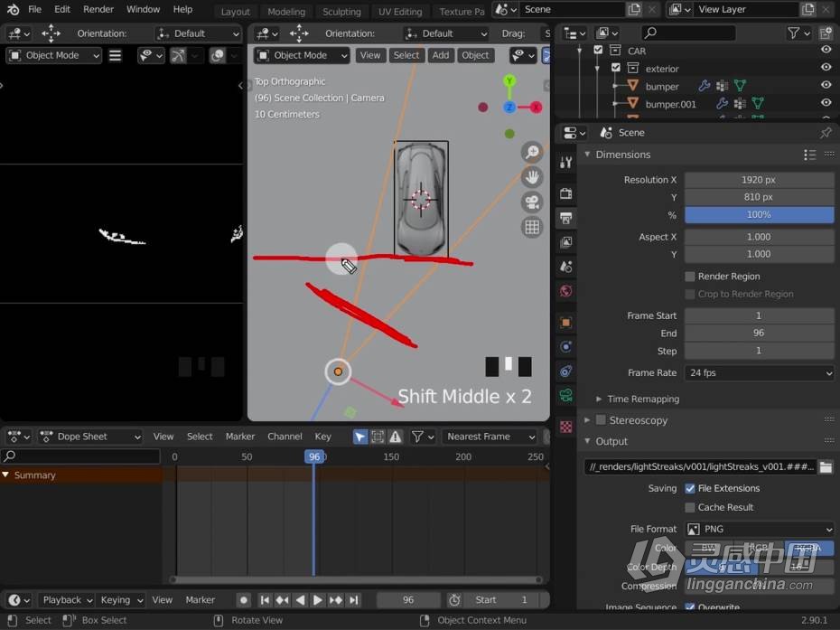
Task: Open the output path folder browser
Action: tap(826, 467)
